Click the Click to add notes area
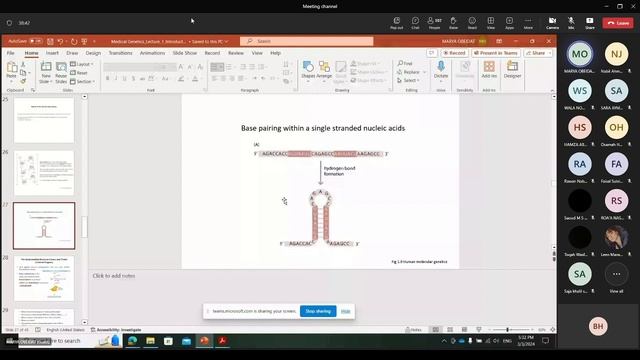Image resolution: width=640 pixels, height=360 pixels. click(113, 276)
